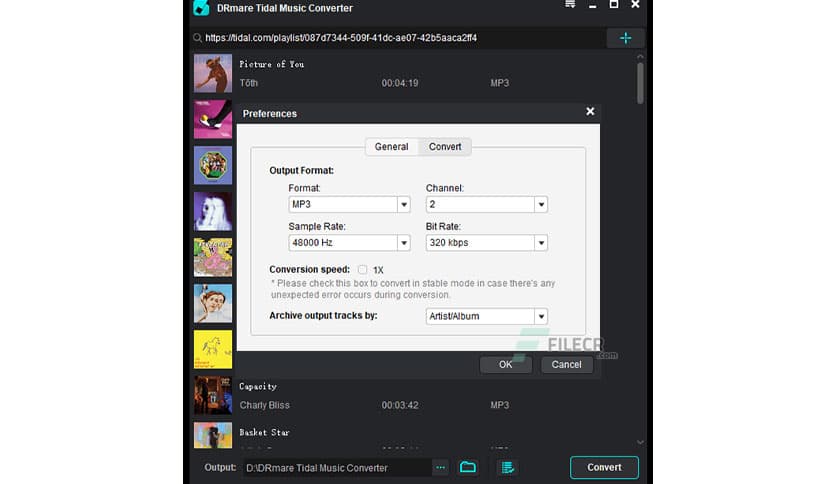Open converted history list icon
This screenshot has height=484, width=836.
pos(508,467)
